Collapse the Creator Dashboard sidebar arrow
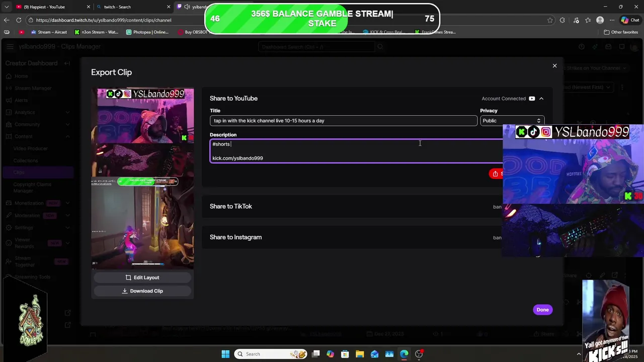644x362 pixels. click(67, 63)
